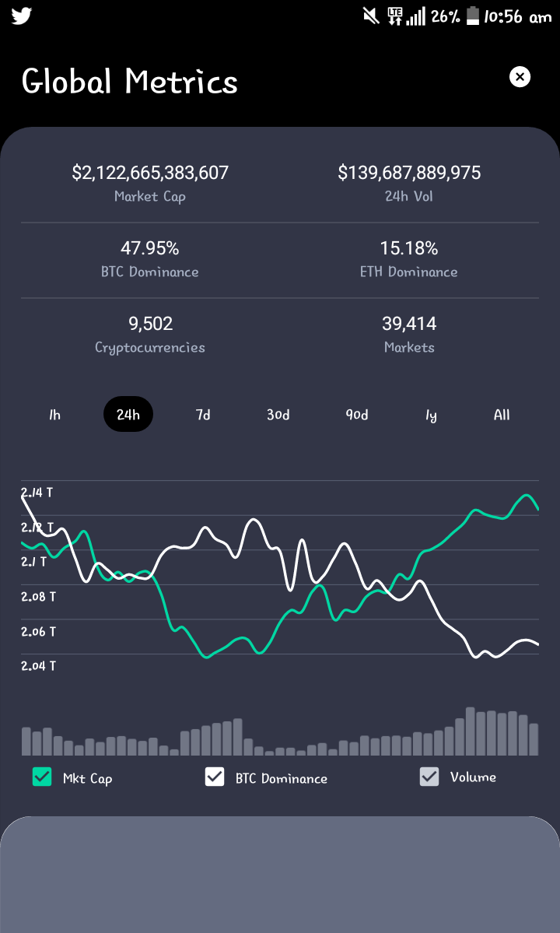
Task: Show All time chart range
Action: click(x=502, y=415)
